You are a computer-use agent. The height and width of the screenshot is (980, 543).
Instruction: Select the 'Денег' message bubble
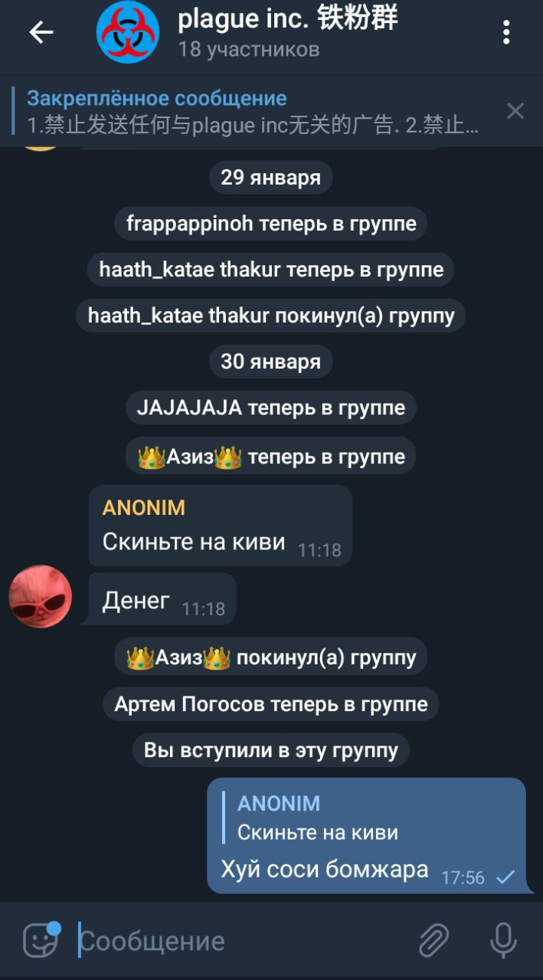click(x=162, y=599)
